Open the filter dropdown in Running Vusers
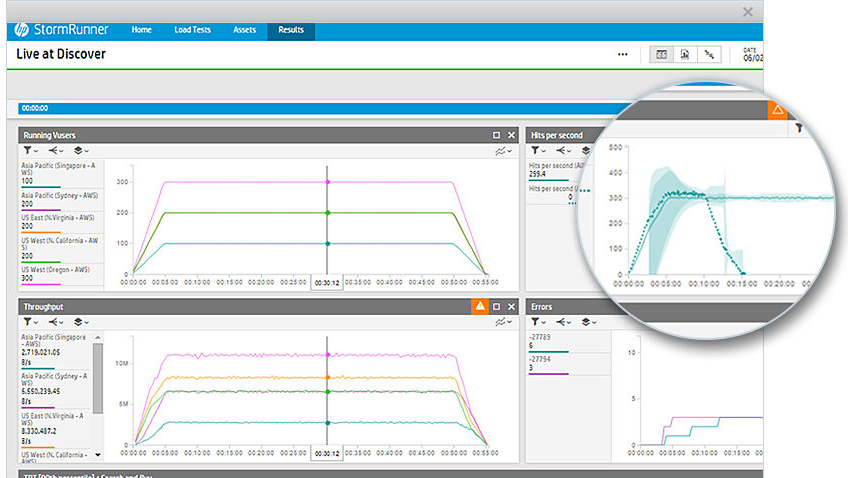Image resolution: width=848 pixels, height=478 pixels. (30, 150)
